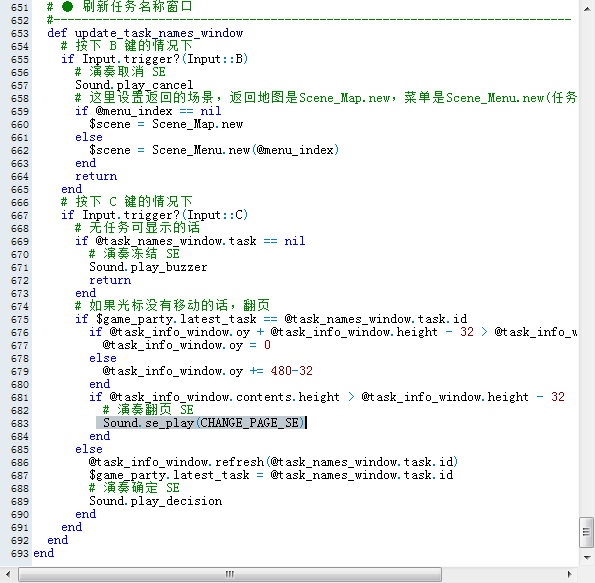Click '$scene = Scene_Map.new' line
Screen dimensions: 595x583
point(166,124)
